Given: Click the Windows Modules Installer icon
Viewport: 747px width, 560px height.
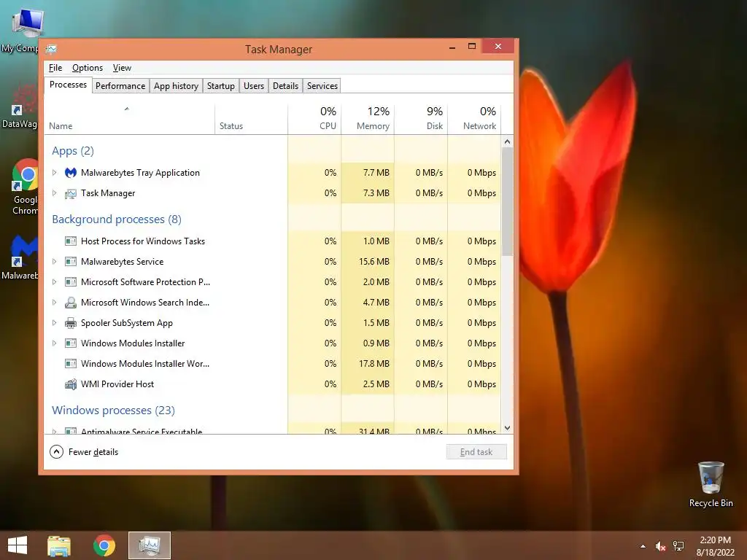Looking at the screenshot, I should [x=71, y=343].
